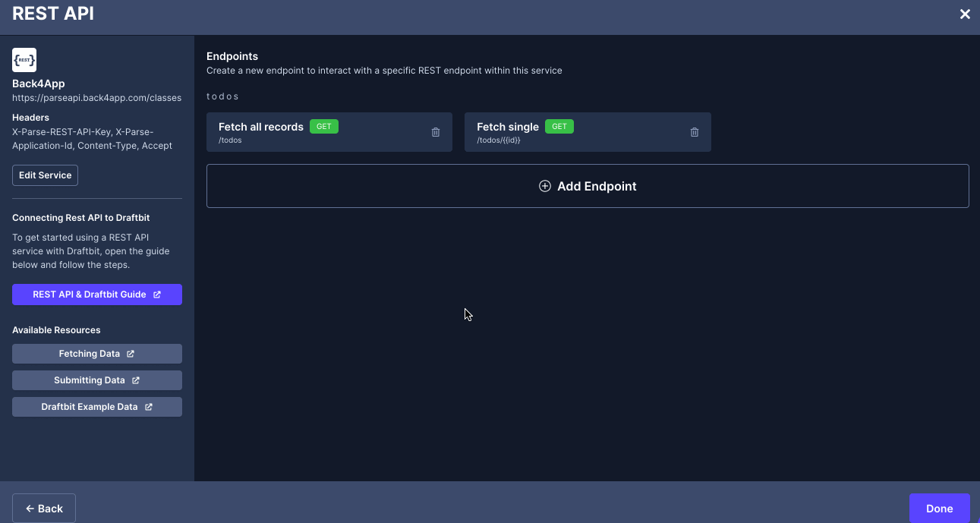Click the X-Parse-REST-API-Key headers list text
The height and width of the screenshot is (523, 980).
point(93,139)
